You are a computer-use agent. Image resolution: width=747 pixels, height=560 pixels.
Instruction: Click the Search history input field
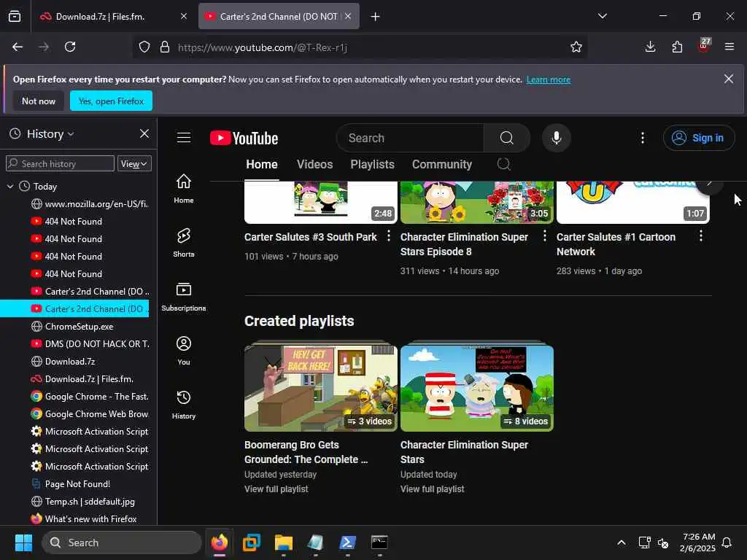pos(60,164)
